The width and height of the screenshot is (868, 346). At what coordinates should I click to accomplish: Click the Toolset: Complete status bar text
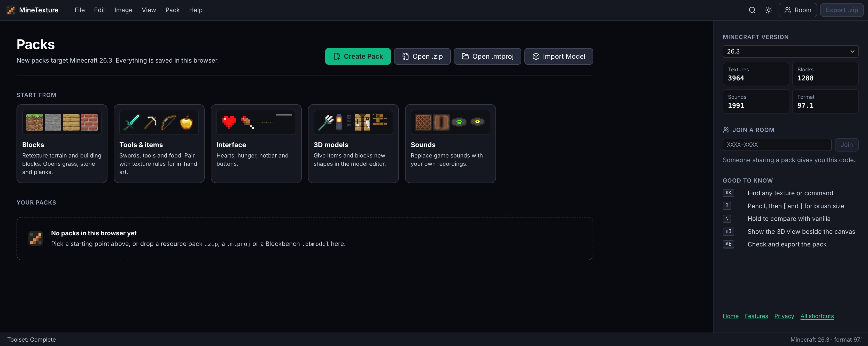coord(32,340)
